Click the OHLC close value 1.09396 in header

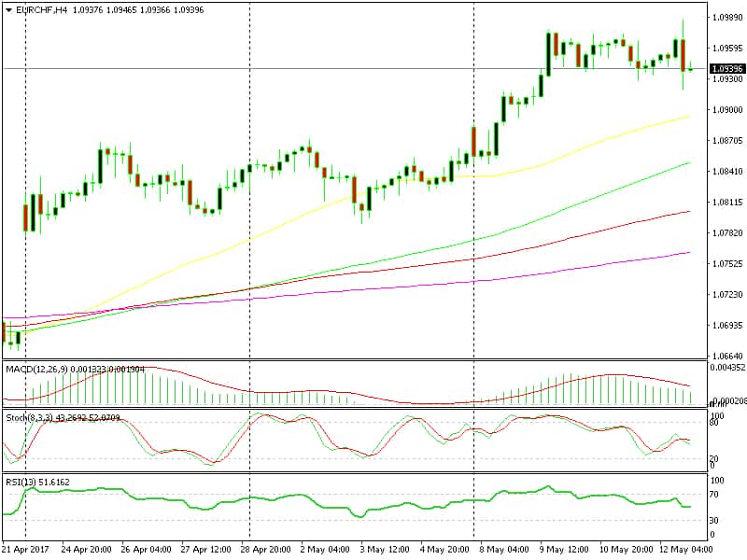[189, 10]
